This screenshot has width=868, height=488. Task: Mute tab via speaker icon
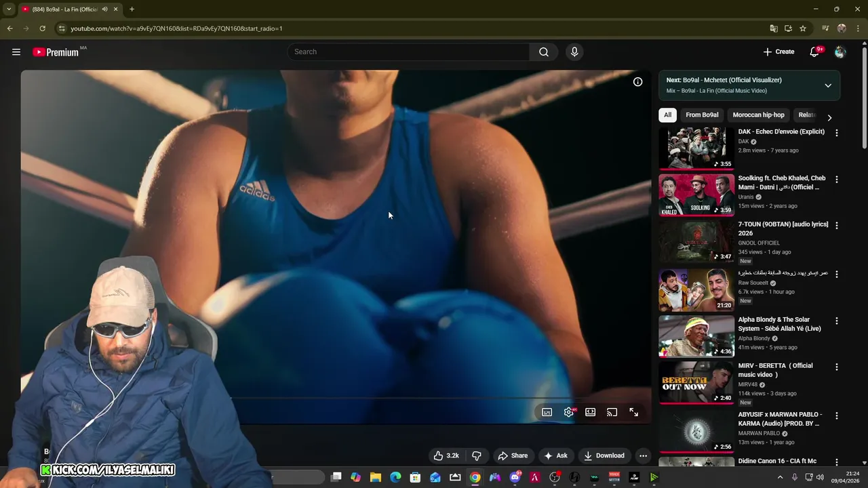[x=104, y=9]
